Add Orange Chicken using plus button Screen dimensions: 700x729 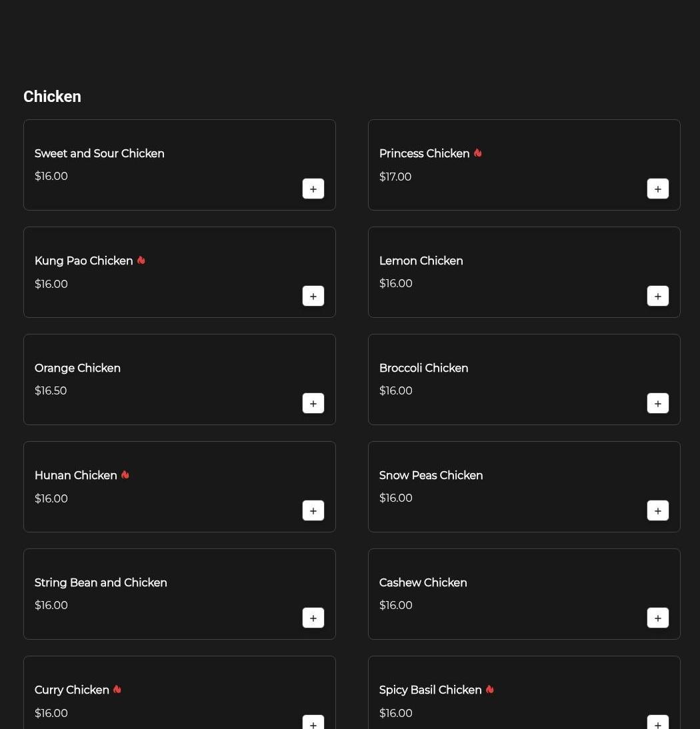pos(313,403)
